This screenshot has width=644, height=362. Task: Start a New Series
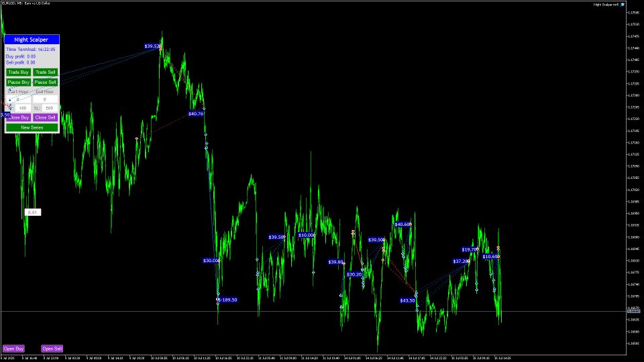click(32, 127)
